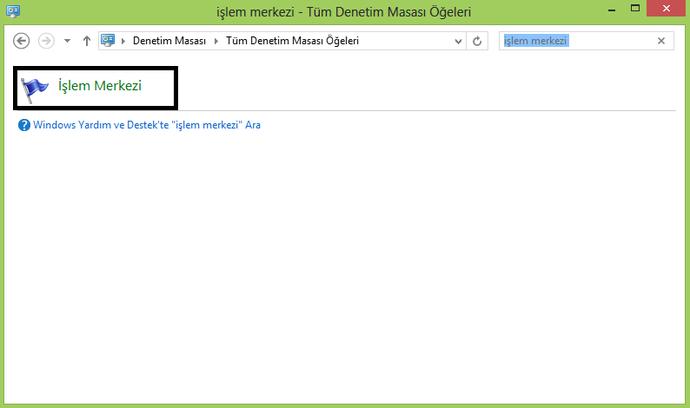The height and width of the screenshot is (408, 690).
Task: Open the recent locations dropdown arrow
Action: [x=67, y=41]
